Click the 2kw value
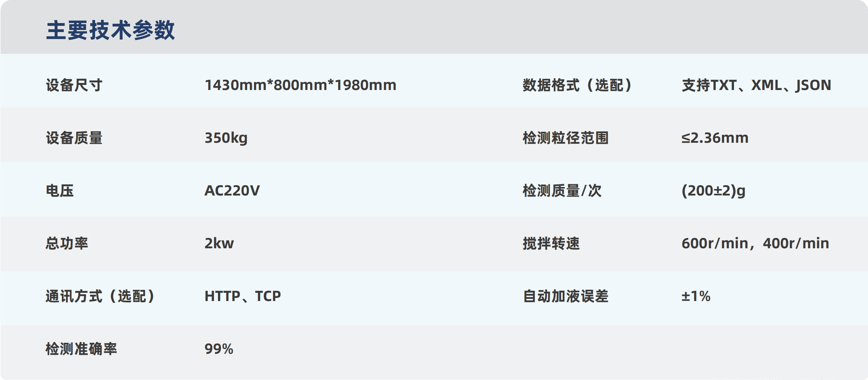This screenshot has height=380, width=868. pos(219,243)
